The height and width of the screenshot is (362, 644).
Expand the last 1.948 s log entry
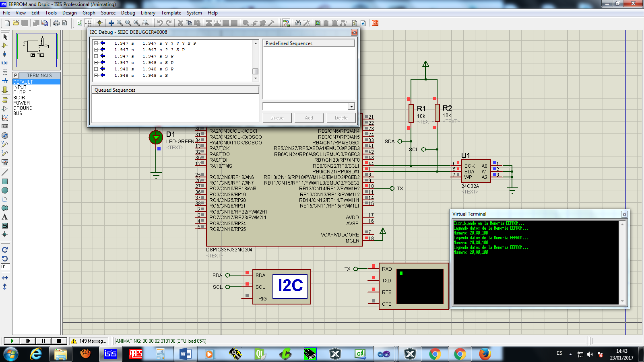coord(95,75)
